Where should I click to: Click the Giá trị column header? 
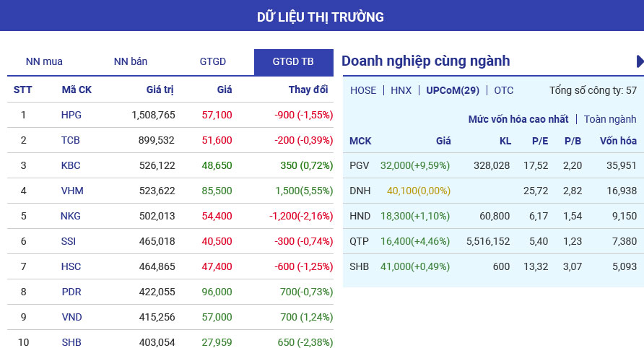coord(160,90)
